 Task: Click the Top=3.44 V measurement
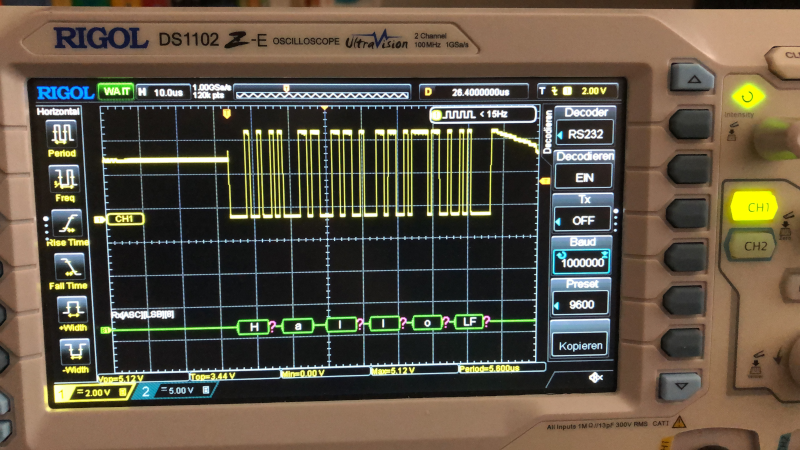point(213,376)
